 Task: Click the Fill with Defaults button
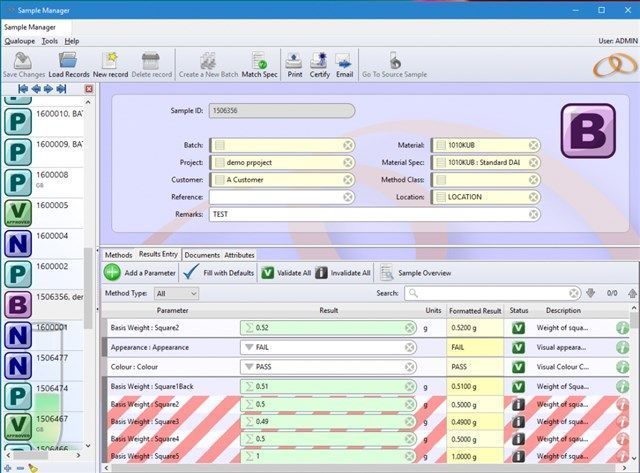219,272
